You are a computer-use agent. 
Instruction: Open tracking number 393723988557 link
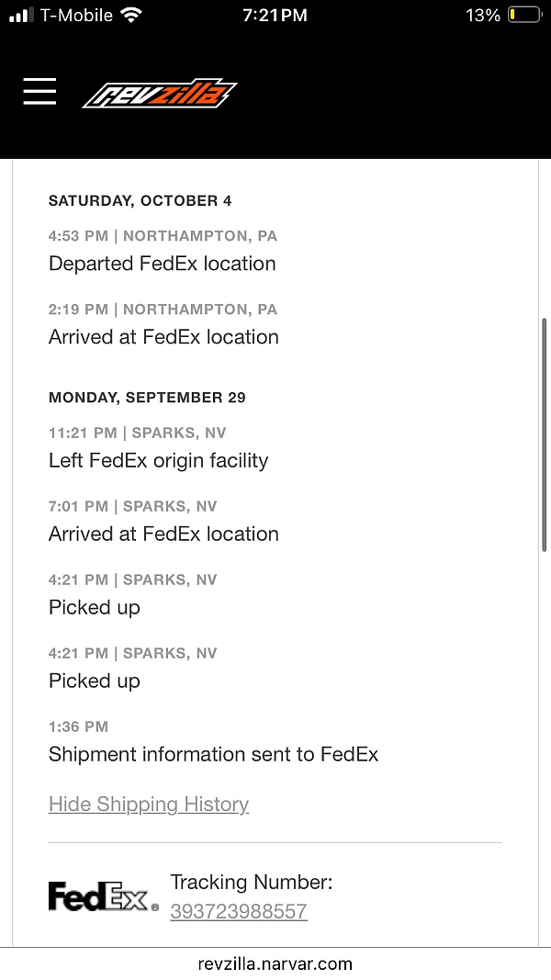click(x=239, y=911)
